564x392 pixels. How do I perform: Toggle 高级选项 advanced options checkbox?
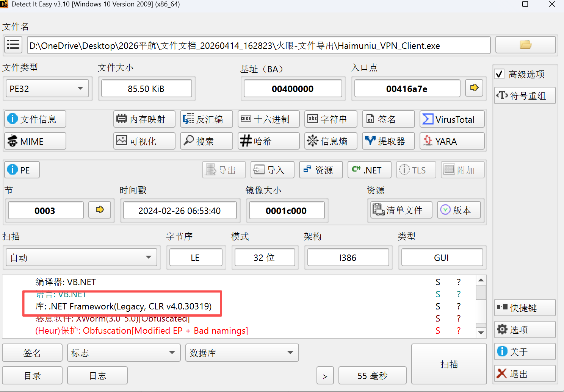tap(500, 74)
